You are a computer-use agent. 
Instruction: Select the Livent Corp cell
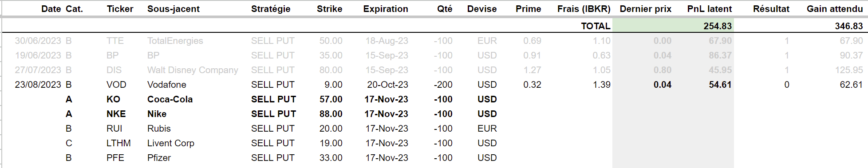click(171, 143)
